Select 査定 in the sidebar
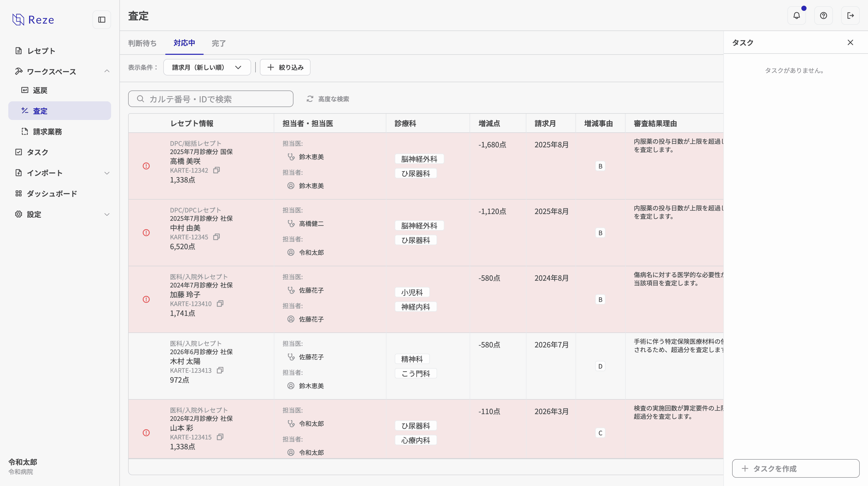 pyautogui.click(x=60, y=111)
